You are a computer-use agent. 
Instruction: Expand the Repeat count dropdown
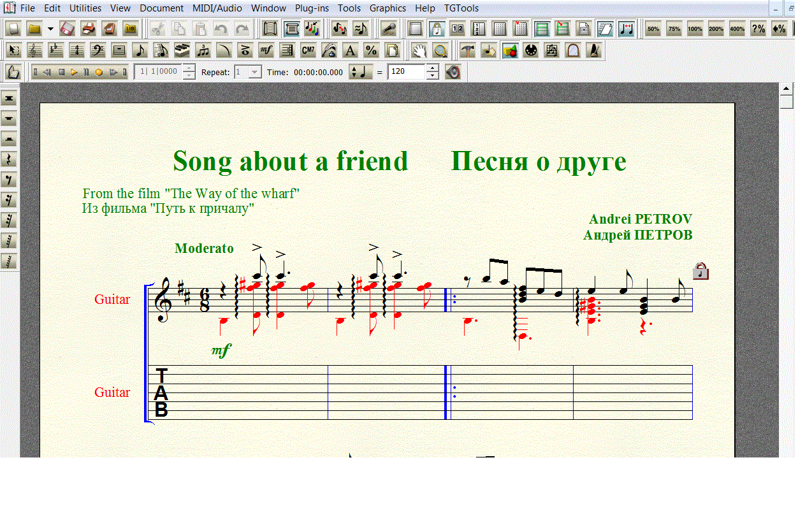coord(255,72)
